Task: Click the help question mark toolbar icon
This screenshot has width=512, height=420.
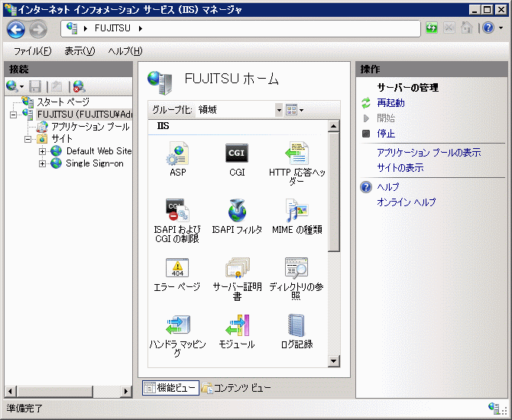Action: pos(488,28)
